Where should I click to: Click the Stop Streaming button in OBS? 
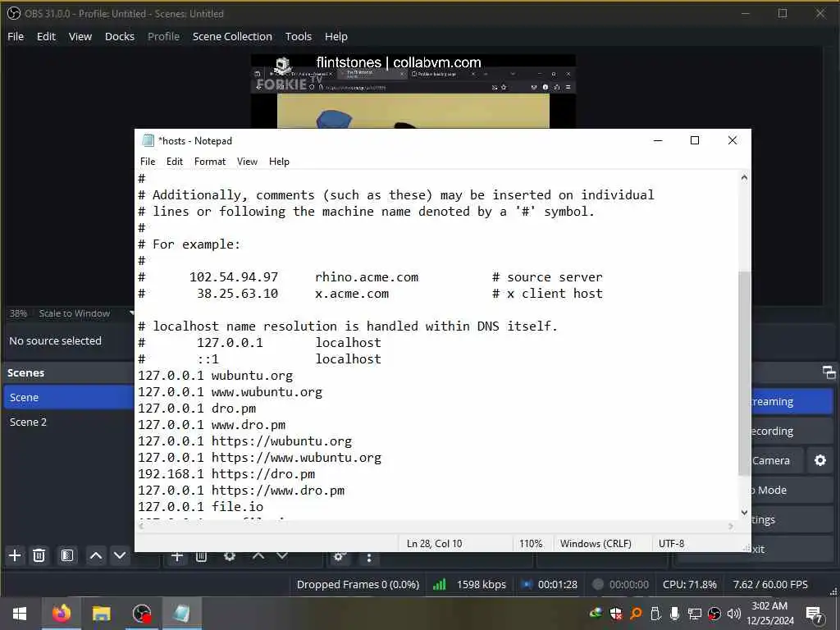792,401
